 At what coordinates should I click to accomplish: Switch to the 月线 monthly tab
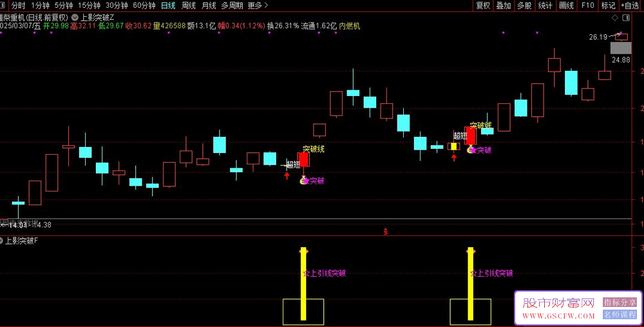point(209,5)
